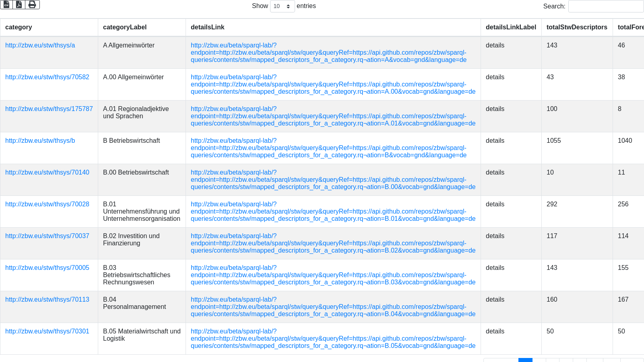Open the thsys/70301 category link
The image size is (644, 362).
coord(47,331)
